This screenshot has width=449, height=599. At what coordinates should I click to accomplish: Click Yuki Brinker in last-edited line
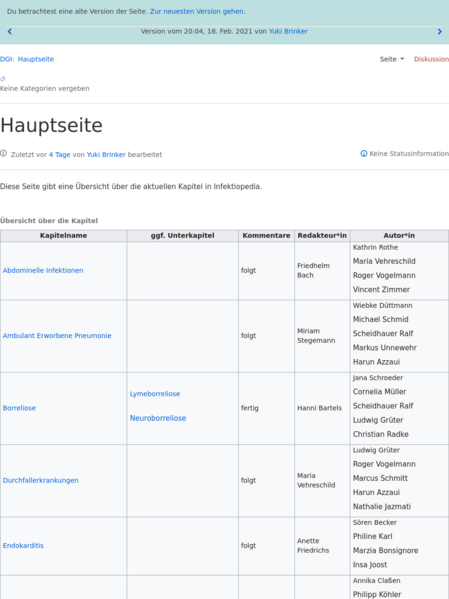pyautogui.click(x=106, y=155)
